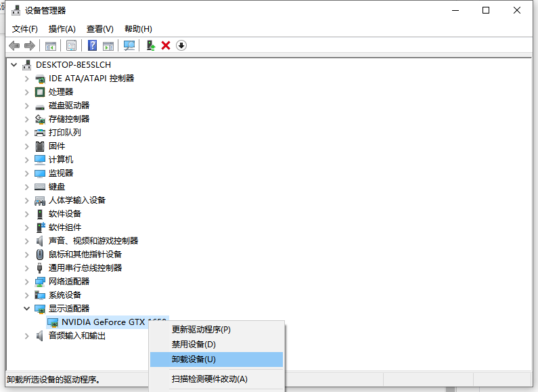Select the 鼠标和其他指针设备 label

pyautogui.click(x=85, y=255)
